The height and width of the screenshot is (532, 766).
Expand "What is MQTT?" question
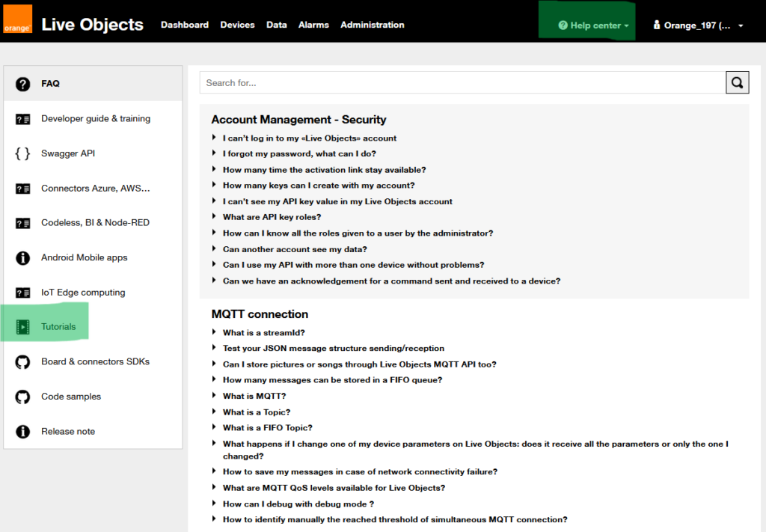254,397
